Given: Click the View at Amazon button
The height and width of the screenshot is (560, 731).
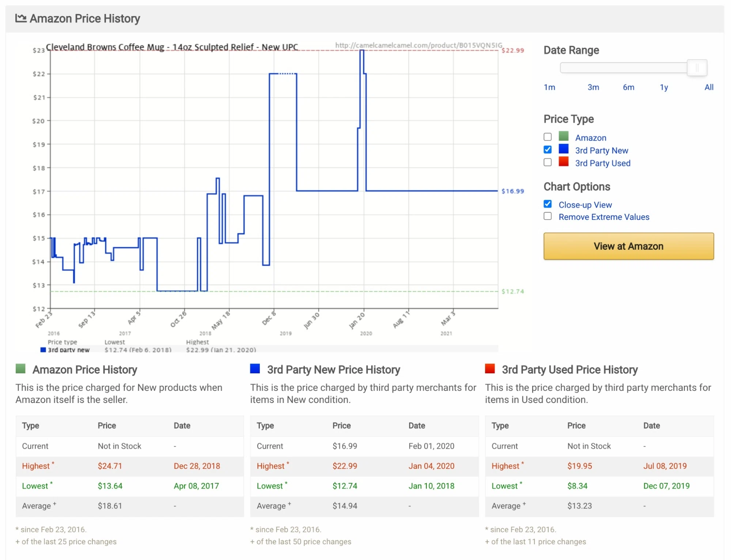Looking at the screenshot, I should click(x=628, y=246).
